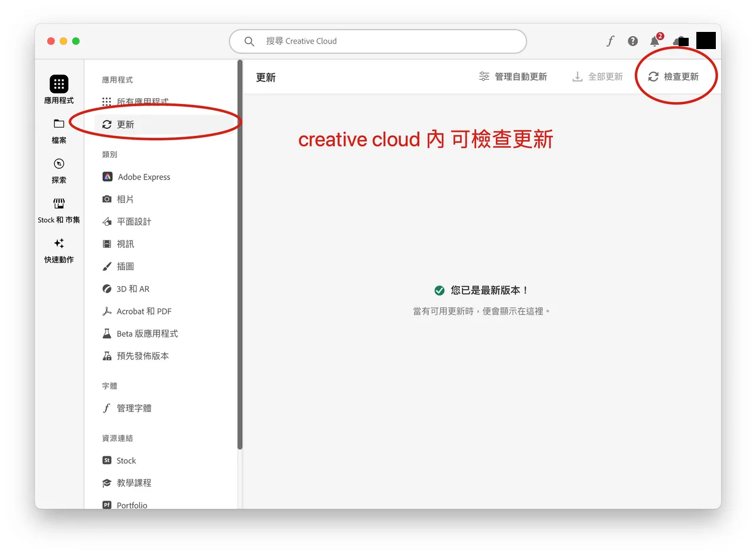
Task: Open the 檔案 files folder icon
Action: (x=59, y=124)
